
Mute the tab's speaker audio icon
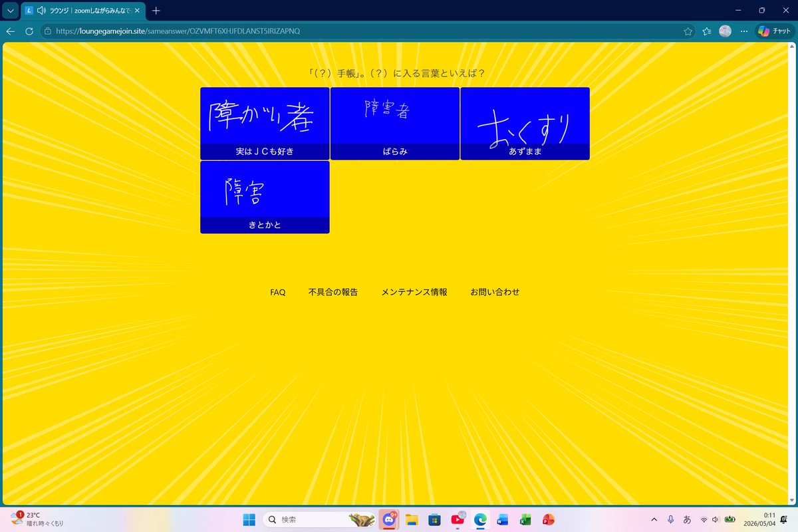coord(41,11)
